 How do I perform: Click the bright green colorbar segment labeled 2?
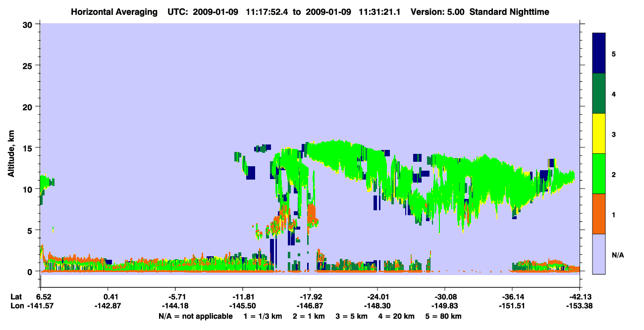point(599,173)
